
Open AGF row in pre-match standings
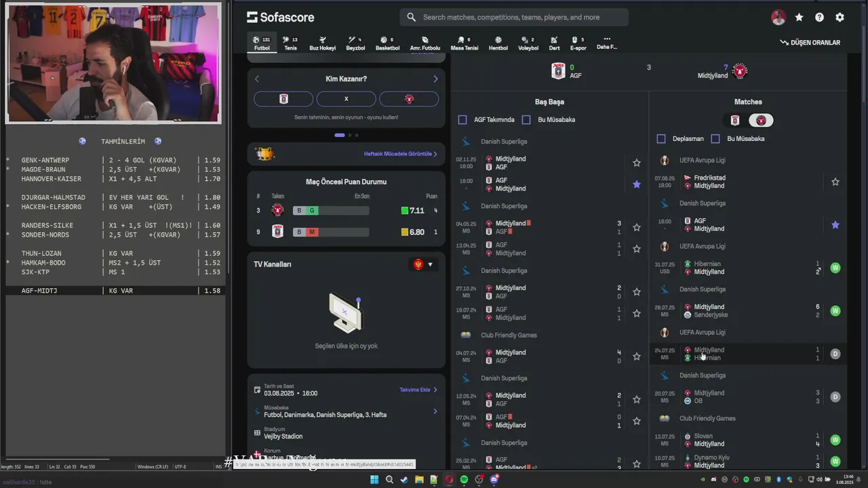pos(346,232)
